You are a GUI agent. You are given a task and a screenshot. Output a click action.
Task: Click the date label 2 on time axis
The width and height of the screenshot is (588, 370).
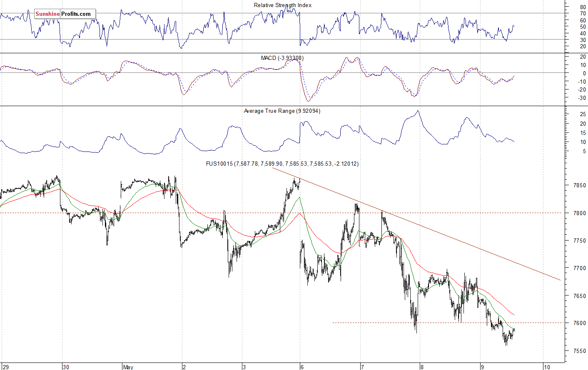click(x=184, y=367)
